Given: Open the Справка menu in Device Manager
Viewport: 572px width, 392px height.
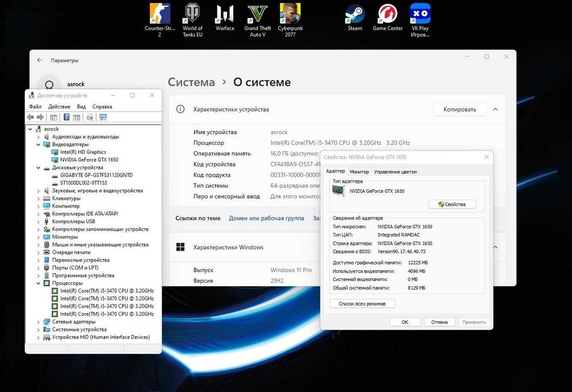Looking at the screenshot, I should [x=102, y=106].
